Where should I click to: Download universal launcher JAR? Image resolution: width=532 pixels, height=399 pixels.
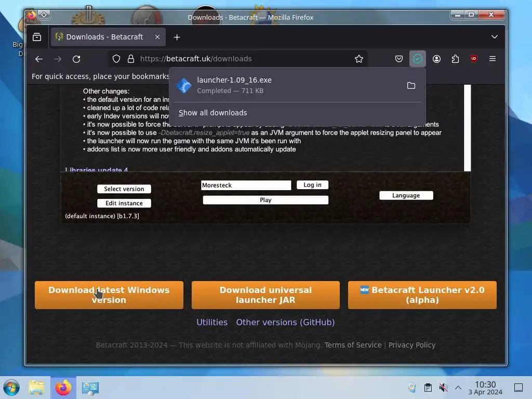(x=265, y=295)
